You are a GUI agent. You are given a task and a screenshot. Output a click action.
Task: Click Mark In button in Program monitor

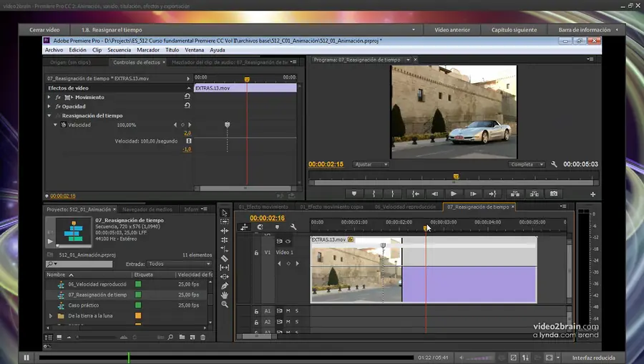(374, 193)
